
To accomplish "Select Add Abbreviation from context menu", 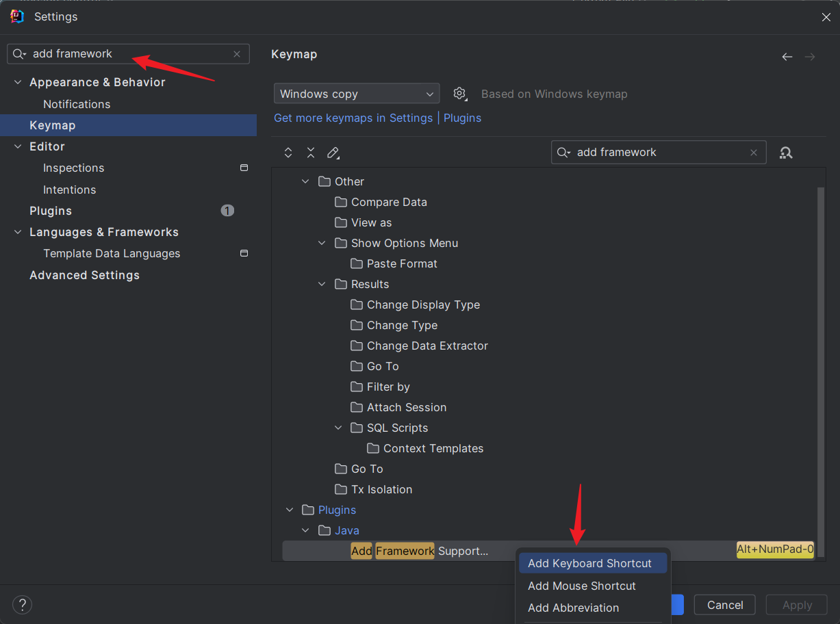I will coord(573,608).
